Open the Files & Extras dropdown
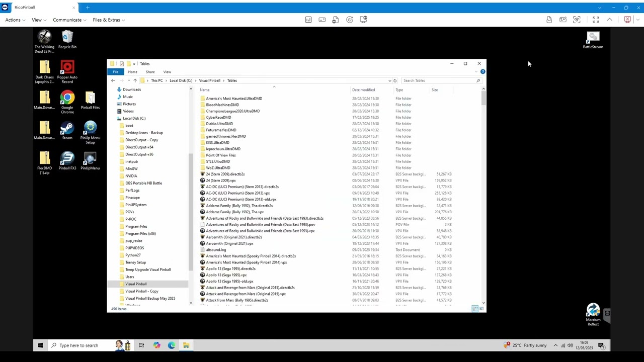The width and height of the screenshot is (644, 362). (x=109, y=20)
